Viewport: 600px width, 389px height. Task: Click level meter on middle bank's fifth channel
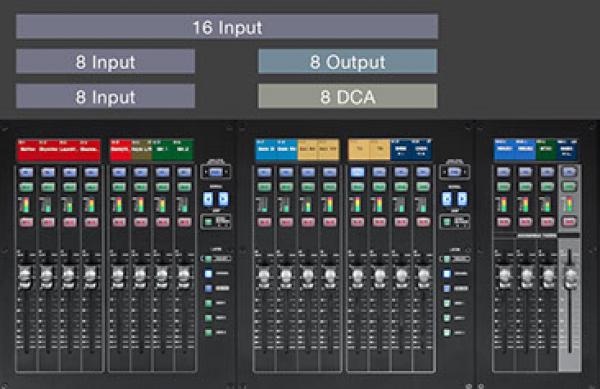click(x=355, y=205)
